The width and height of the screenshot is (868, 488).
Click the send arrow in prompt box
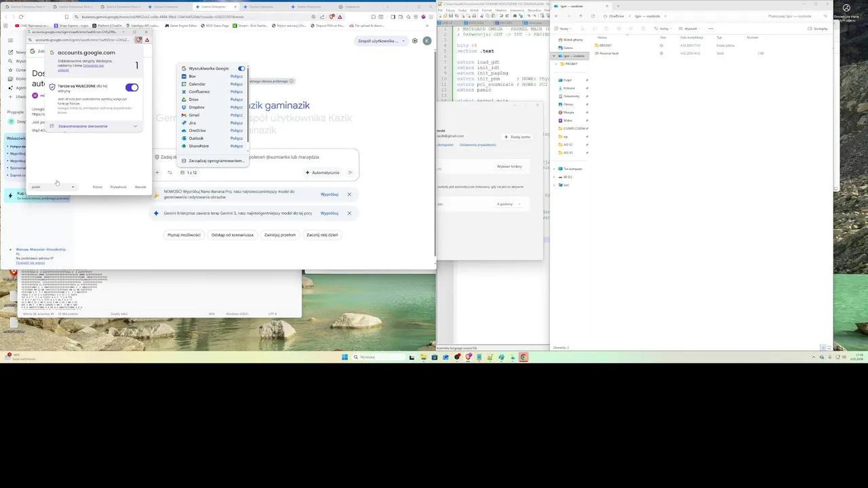351,172
